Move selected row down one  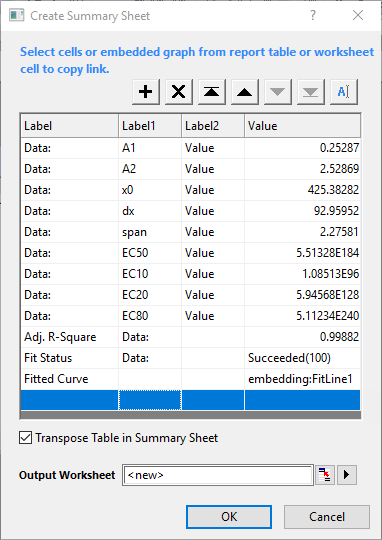[278, 92]
